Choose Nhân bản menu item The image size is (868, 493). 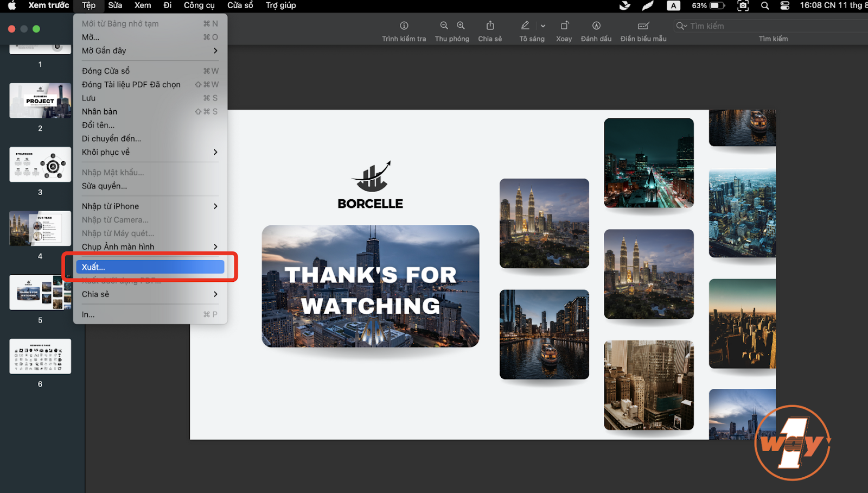click(x=150, y=111)
